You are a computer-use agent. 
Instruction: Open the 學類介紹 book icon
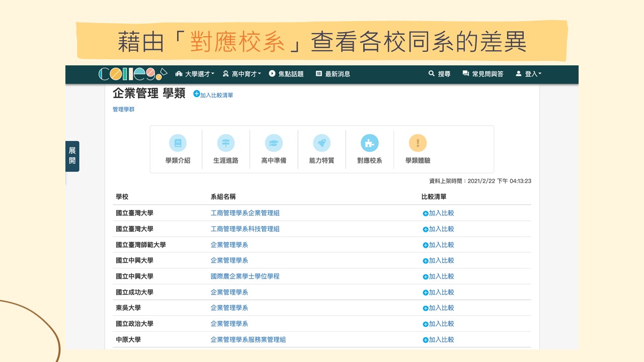tap(178, 143)
